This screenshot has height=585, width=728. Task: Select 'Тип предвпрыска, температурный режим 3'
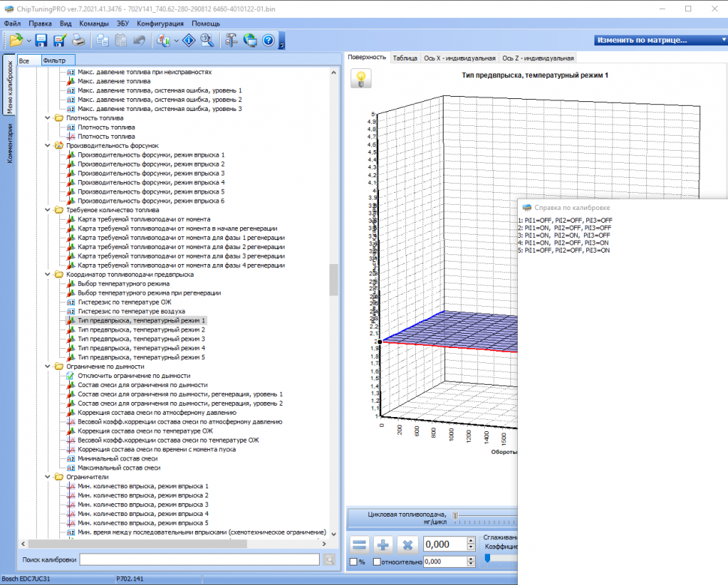tap(141, 339)
